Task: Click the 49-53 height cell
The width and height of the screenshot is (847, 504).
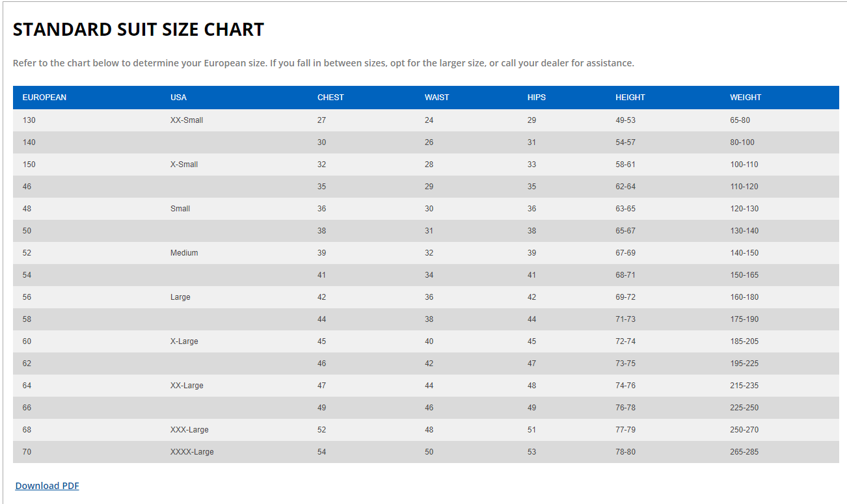Action: [625, 120]
